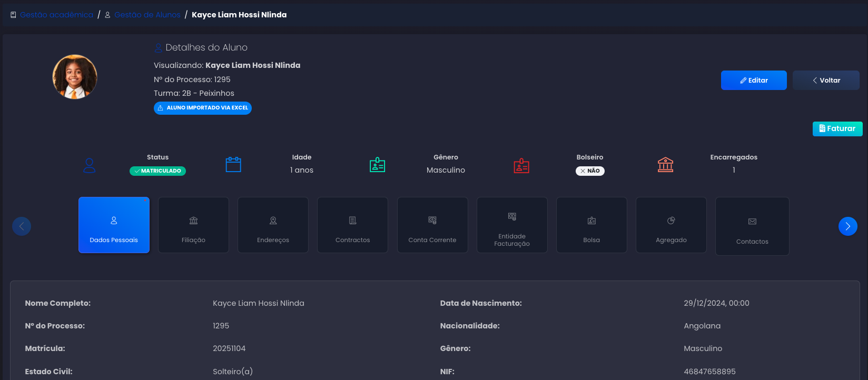The width and height of the screenshot is (868, 380).
Task: Click the user icon next to Detalhes do Aluno
Action: click(x=158, y=48)
